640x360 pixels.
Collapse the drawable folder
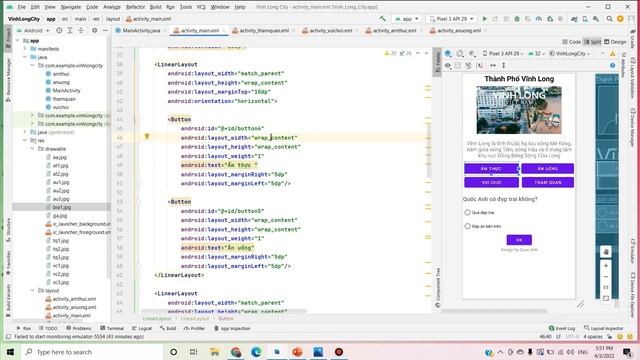tap(33, 149)
